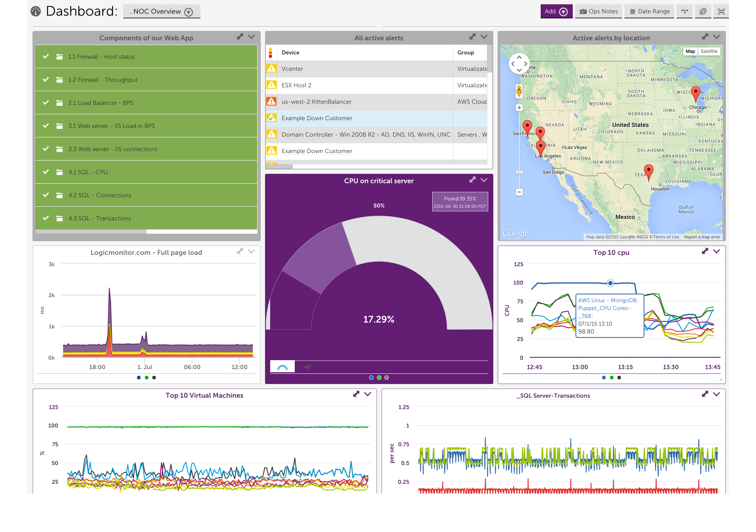The height and width of the screenshot is (532, 756).
Task: Click the slideshow playback icon in top toolbar
Action: coord(703,11)
